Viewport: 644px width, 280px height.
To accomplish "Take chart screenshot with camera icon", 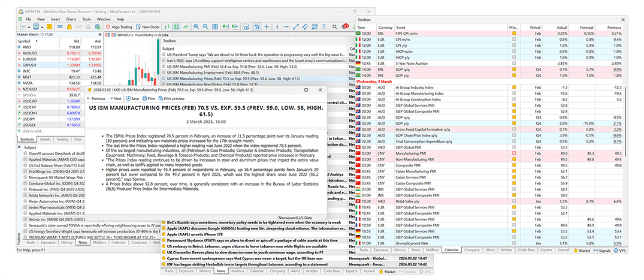I will 246,27.
